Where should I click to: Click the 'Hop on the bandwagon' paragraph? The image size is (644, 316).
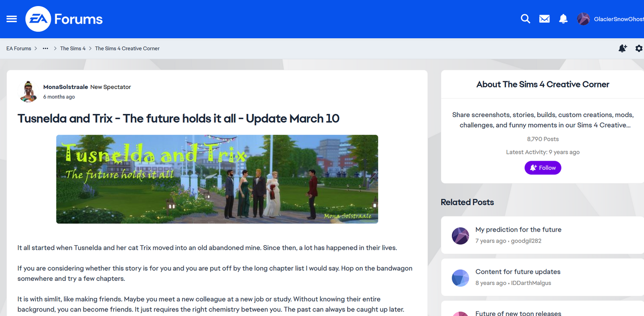(x=215, y=273)
